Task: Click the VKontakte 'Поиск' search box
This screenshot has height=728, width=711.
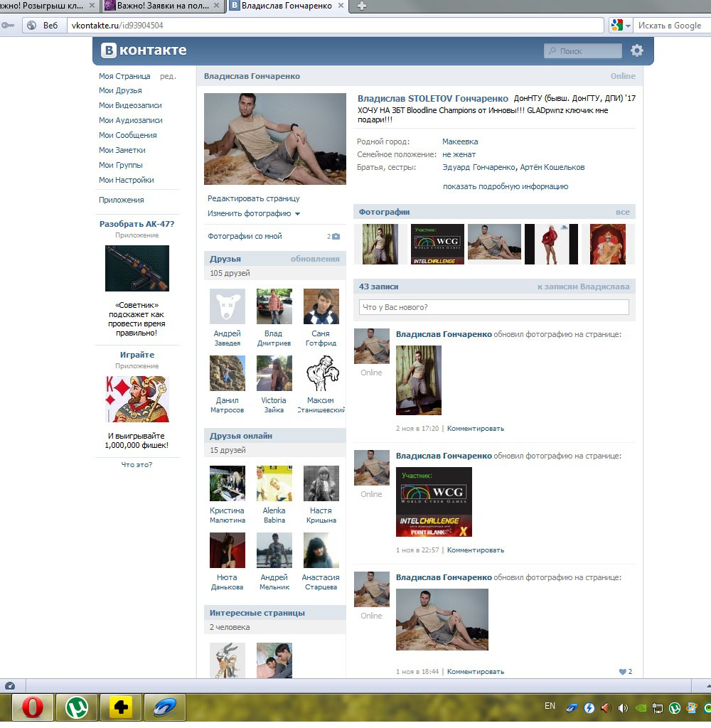Action: [x=583, y=51]
